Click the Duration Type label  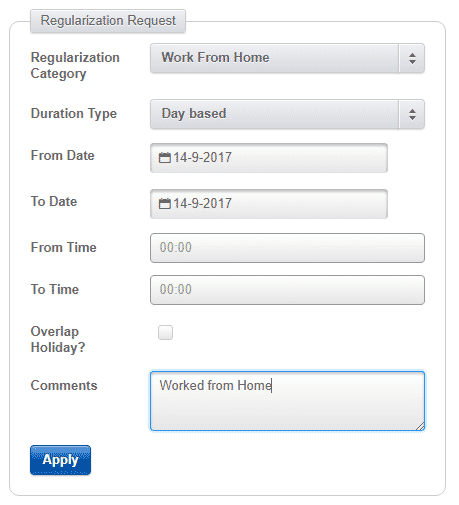[x=74, y=114]
